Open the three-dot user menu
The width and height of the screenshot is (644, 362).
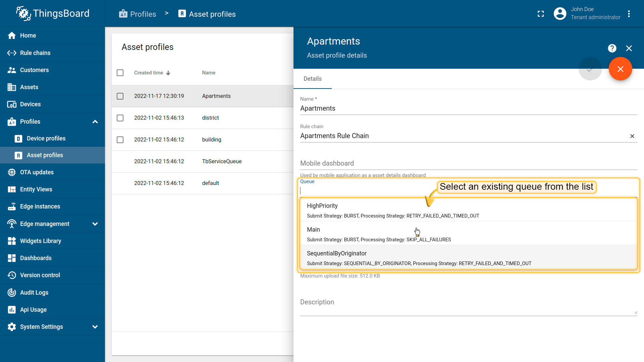click(x=629, y=14)
